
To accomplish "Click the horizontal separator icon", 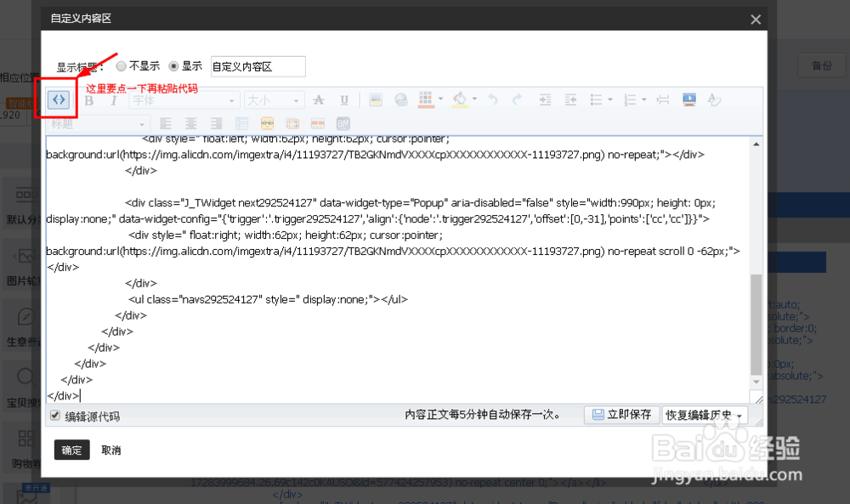I will pos(662,99).
